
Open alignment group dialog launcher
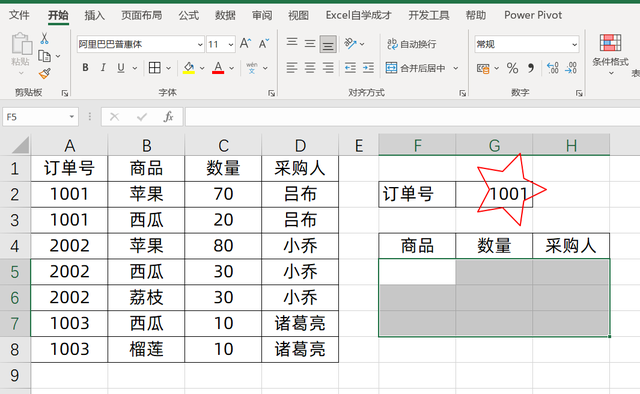pyautogui.click(x=462, y=93)
